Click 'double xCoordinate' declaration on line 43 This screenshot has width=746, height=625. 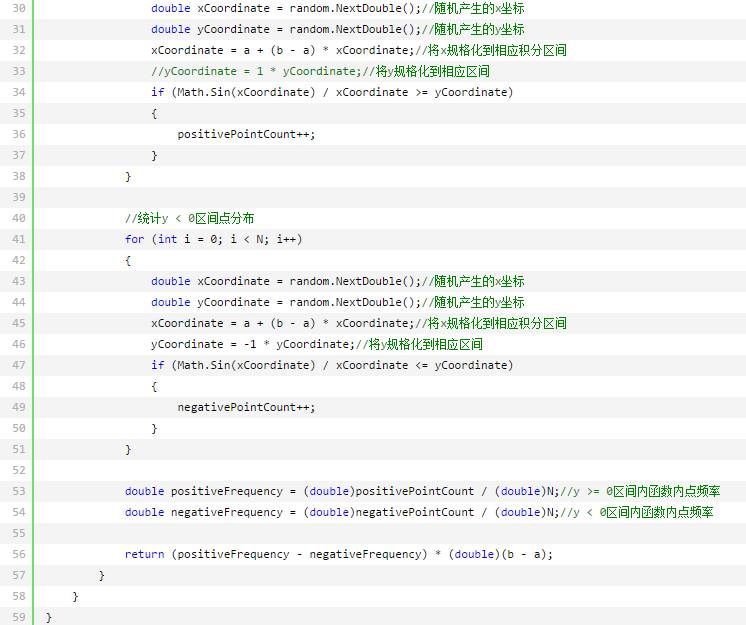point(210,281)
